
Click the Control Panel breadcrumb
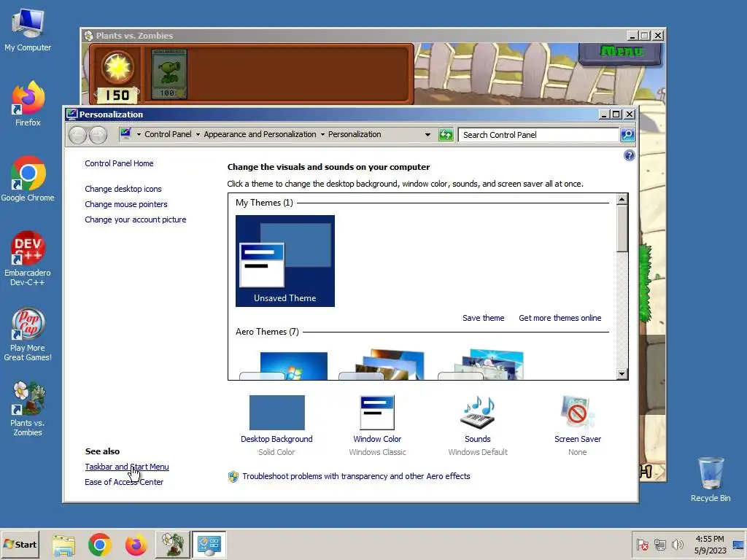(168, 134)
